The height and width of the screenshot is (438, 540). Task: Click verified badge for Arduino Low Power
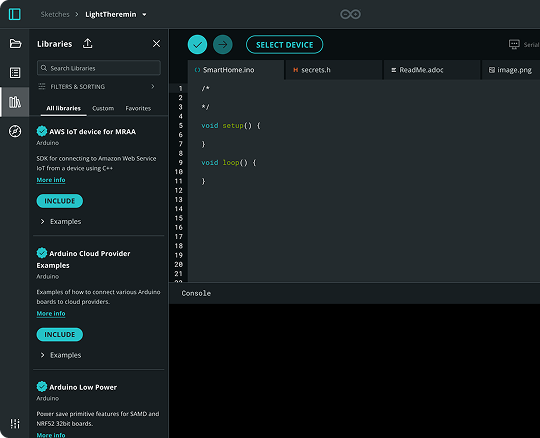(42, 387)
